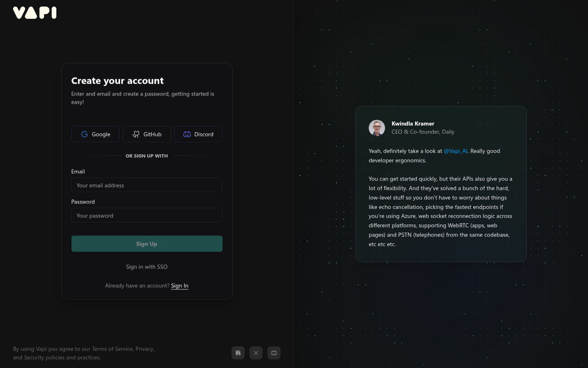Click the Vapi logo
588x368 pixels.
(35, 13)
